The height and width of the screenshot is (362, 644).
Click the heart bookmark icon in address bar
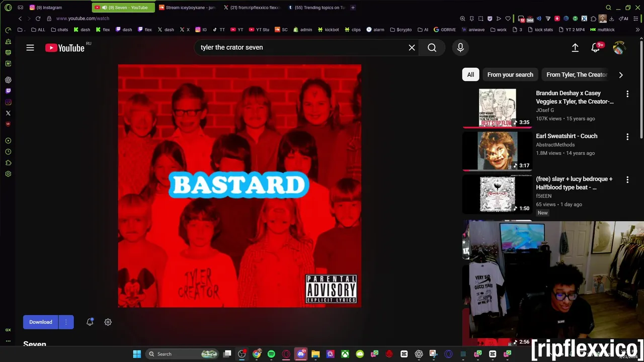[x=508, y=19]
